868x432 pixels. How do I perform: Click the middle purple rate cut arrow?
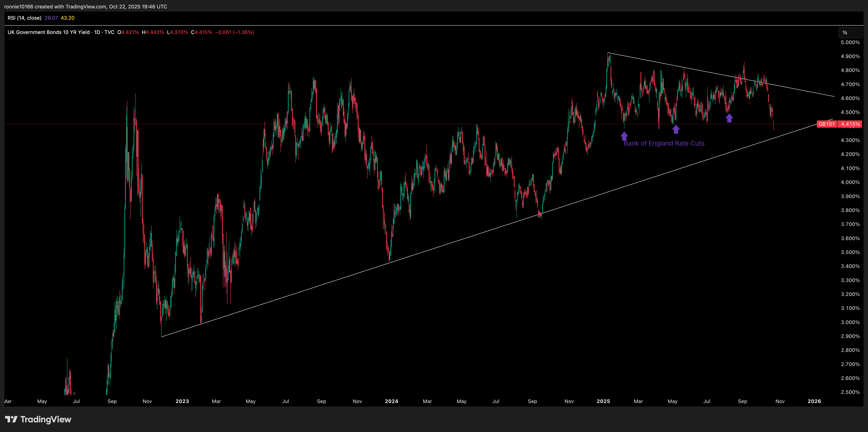(x=676, y=129)
